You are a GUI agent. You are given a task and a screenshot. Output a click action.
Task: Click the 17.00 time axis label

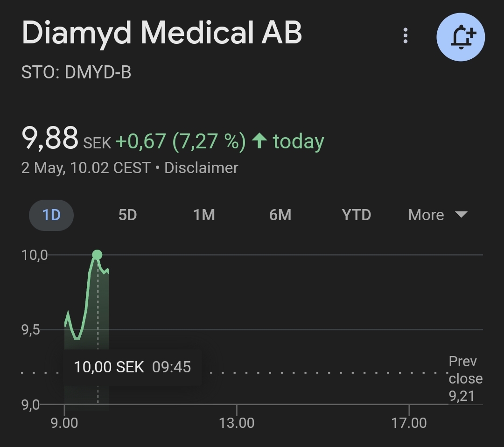tap(409, 423)
